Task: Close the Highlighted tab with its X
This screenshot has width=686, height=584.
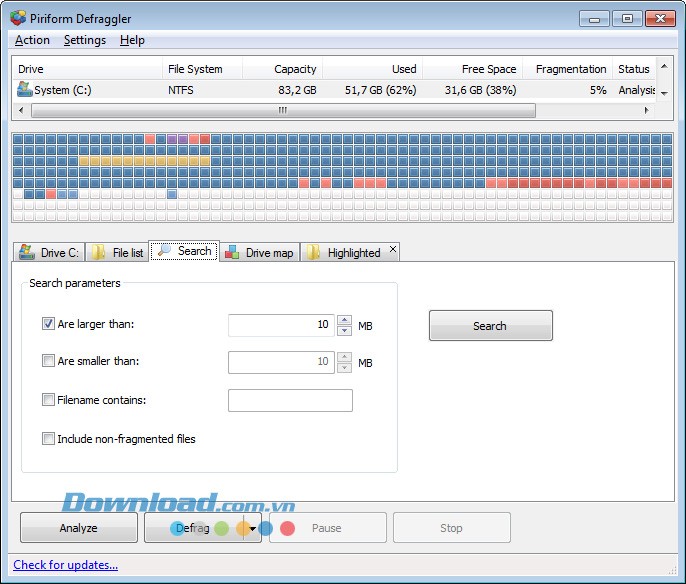Action: pos(392,250)
